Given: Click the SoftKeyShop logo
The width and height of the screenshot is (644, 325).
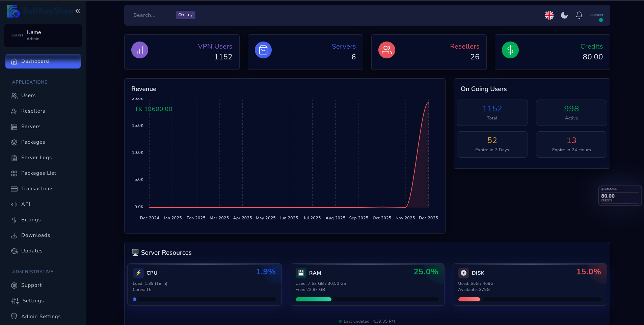Looking at the screenshot, I should 13,11.
